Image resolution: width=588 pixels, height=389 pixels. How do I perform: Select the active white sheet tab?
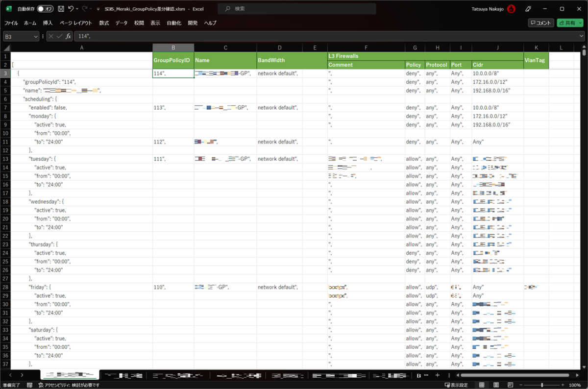point(70,375)
